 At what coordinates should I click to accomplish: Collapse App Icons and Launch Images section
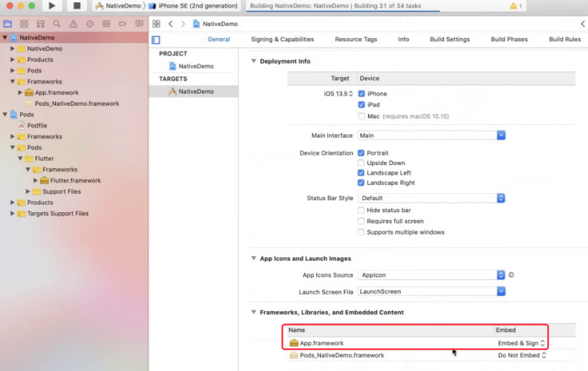[253, 258]
